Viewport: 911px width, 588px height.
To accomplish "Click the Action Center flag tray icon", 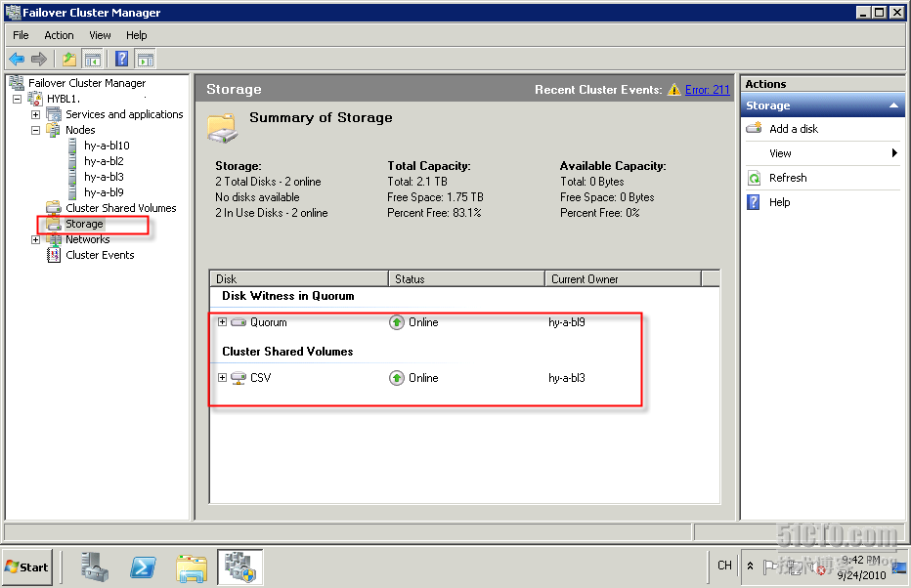I will coord(770,567).
